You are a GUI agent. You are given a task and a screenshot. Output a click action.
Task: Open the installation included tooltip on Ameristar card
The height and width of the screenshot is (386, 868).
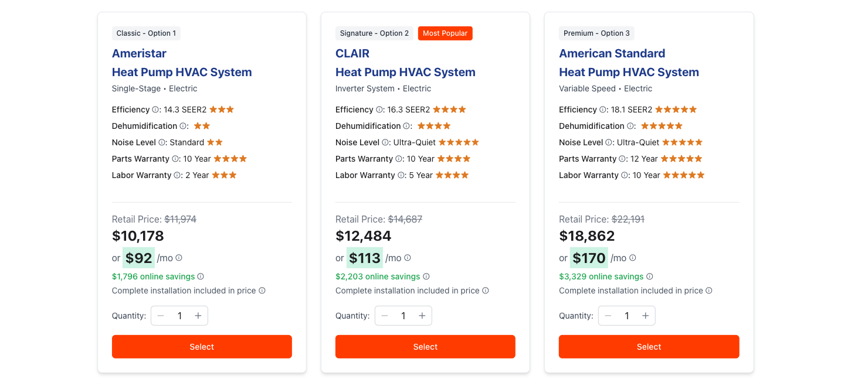(x=261, y=291)
